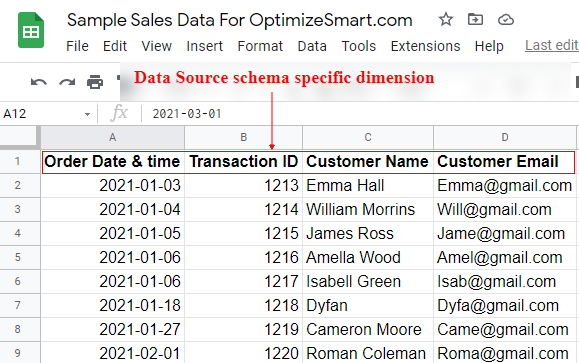
Task: Expand the Name box dropdown arrow
Action: pyautogui.click(x=88, y=114)
